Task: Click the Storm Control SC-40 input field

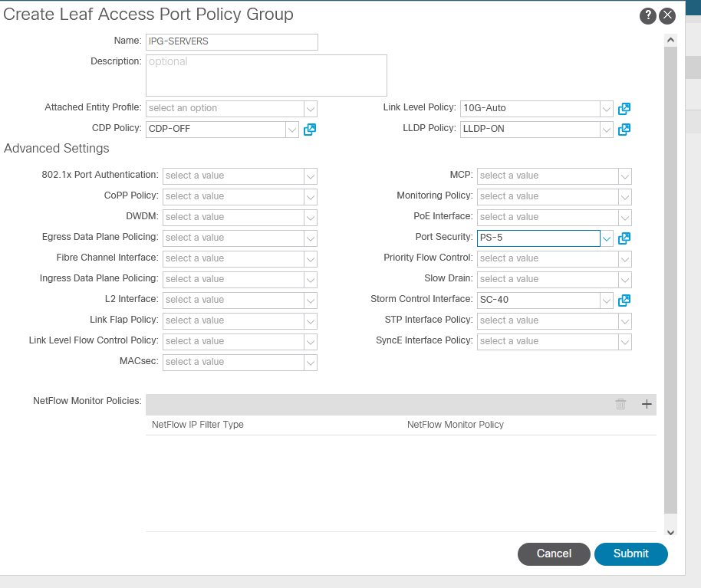Action: point(538,301)
